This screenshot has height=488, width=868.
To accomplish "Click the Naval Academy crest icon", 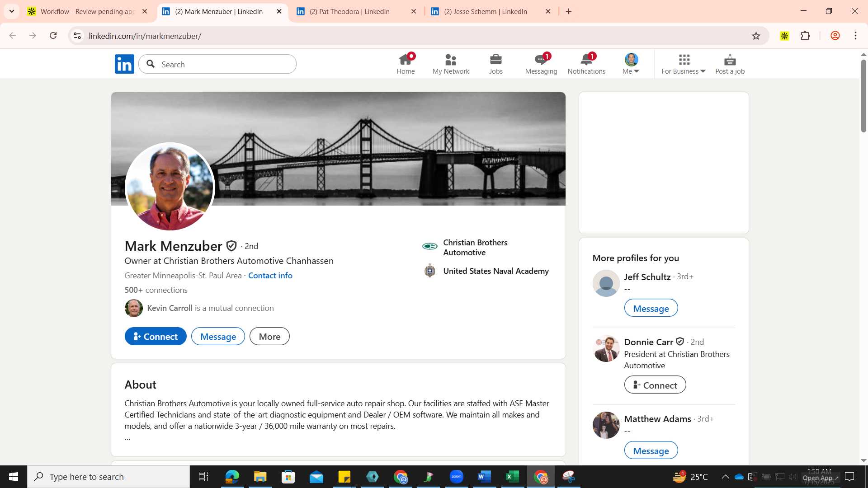I will click(x=430, y=271).
